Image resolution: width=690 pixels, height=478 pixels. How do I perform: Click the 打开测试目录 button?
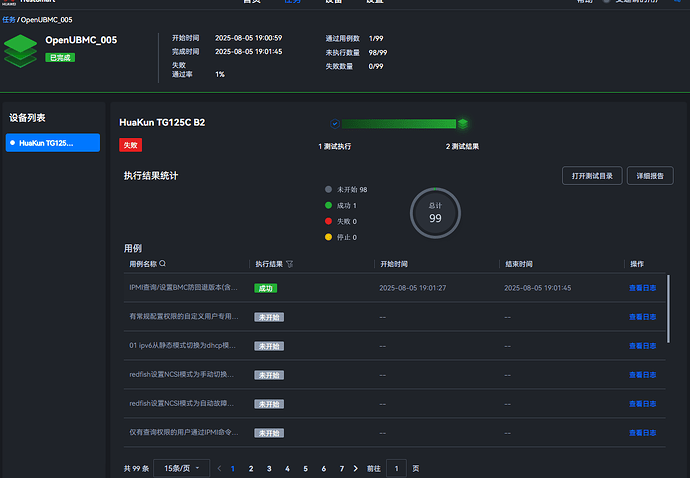tap(591, 175)
